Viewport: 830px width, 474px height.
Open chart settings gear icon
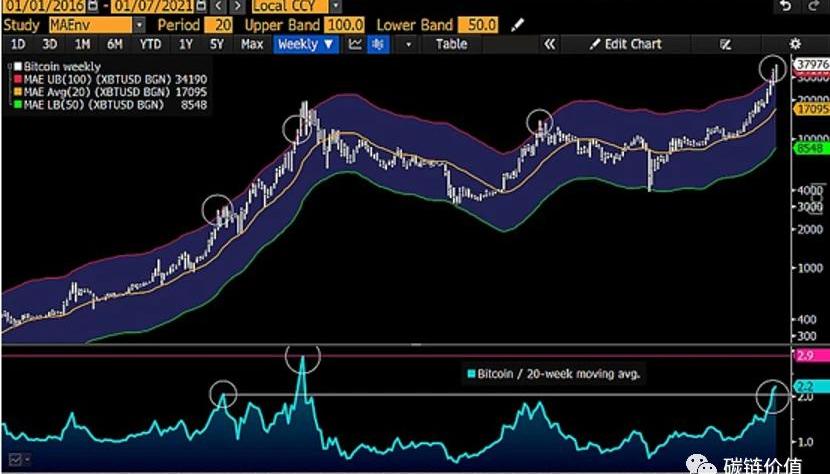point(795,44)
